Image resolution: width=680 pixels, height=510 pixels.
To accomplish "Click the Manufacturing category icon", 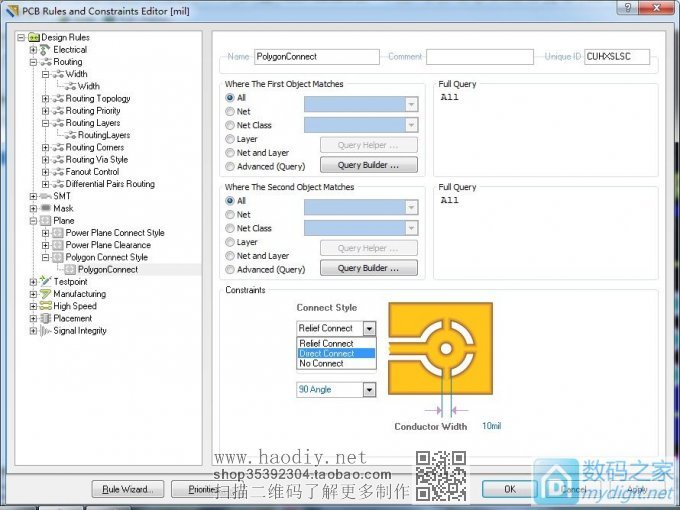I will tap(45, 294).
